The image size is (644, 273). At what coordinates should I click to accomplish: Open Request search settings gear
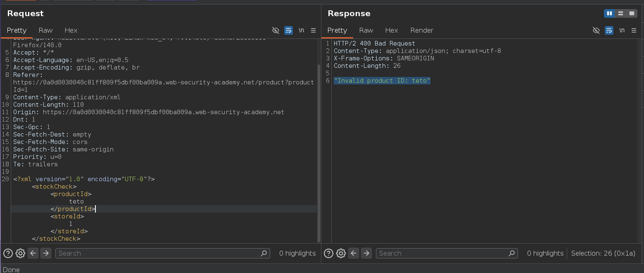coord(20,253)
